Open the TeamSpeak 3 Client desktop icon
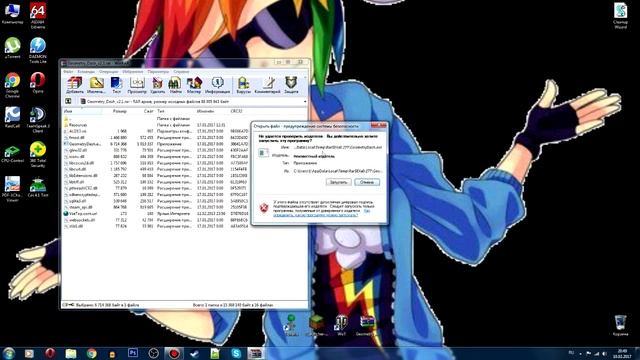The height and width of the screenshot is (360, 640). [x=38, y=120]
